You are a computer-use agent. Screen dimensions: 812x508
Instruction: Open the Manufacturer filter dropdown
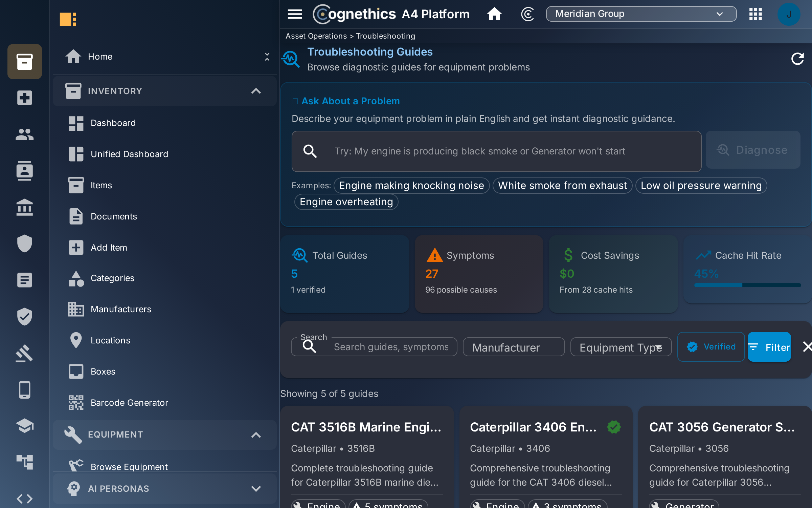pos(514,347)
